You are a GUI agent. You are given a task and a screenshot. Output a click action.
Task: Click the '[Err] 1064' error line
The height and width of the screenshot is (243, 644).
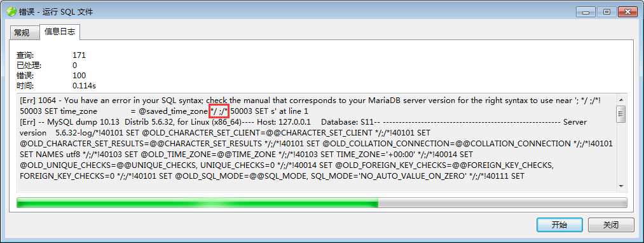coord(310,101)
